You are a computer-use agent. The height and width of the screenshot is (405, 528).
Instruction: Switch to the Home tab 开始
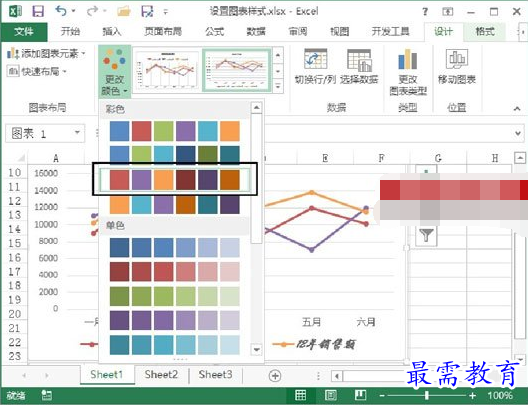coord(70,32)
